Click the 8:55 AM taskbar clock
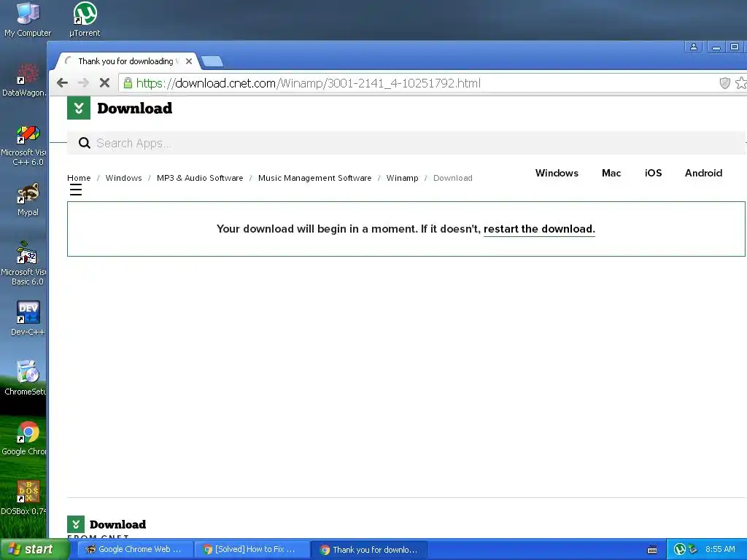This screenshot has width=747, height=560. (720, 549)
